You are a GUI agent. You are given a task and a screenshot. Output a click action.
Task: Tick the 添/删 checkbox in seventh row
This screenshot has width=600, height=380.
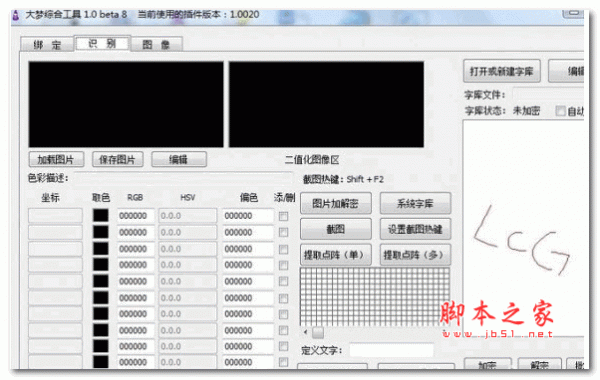[284, 314]
